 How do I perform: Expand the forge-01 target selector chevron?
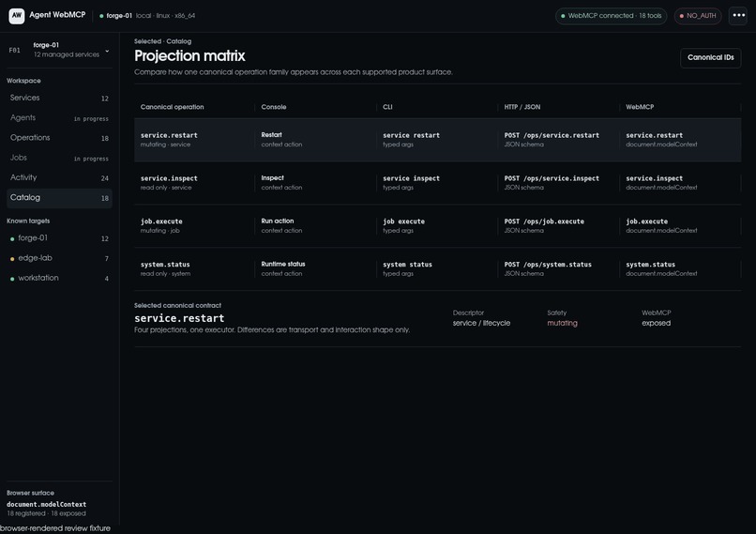coord(107,50)
